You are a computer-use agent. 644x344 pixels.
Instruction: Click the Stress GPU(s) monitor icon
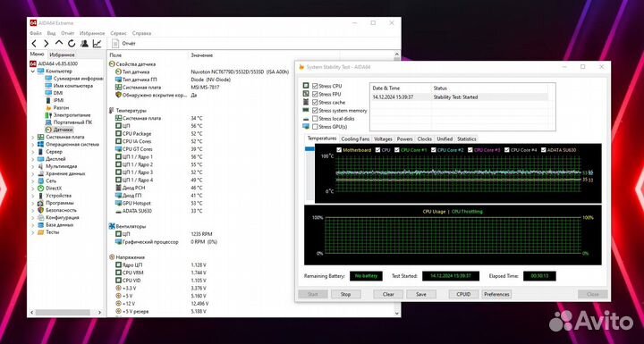306,127
